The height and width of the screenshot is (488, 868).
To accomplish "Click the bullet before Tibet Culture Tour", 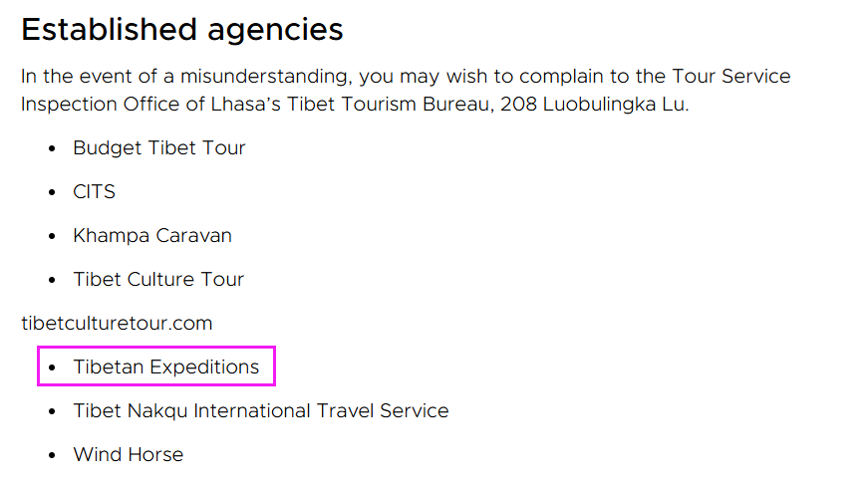I will (52, 280).
